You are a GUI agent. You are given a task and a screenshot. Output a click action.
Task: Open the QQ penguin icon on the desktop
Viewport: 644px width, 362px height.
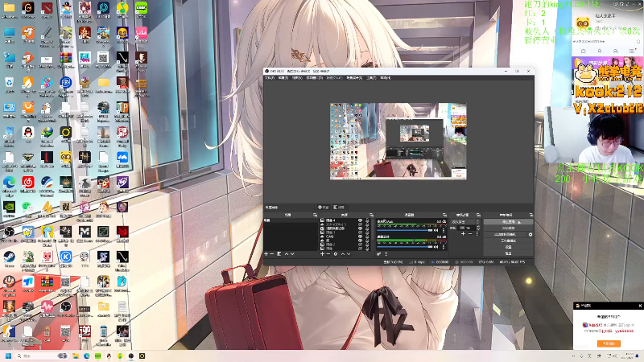(x=28, y=132)
